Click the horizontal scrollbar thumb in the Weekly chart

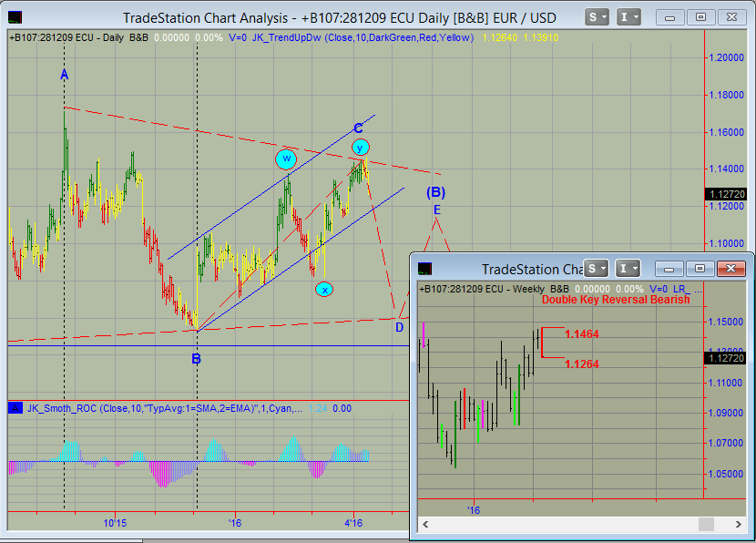click(x=706, y=524)
